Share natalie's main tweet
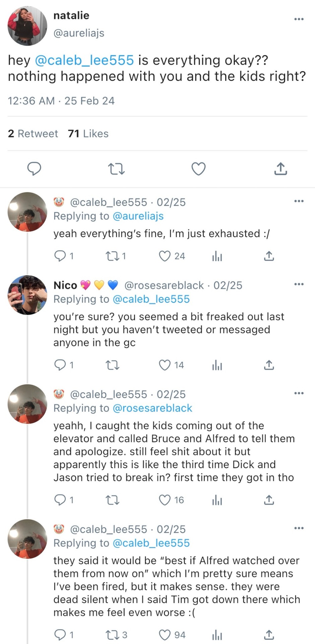Image resolution: width=315 pixels, height=644 pixels. [x=280, y=169]
